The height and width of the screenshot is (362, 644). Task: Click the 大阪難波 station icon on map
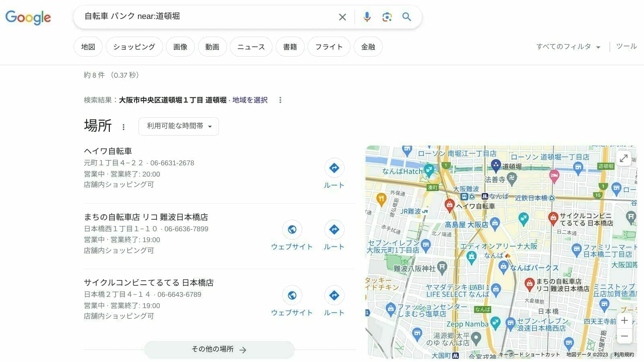464,197
